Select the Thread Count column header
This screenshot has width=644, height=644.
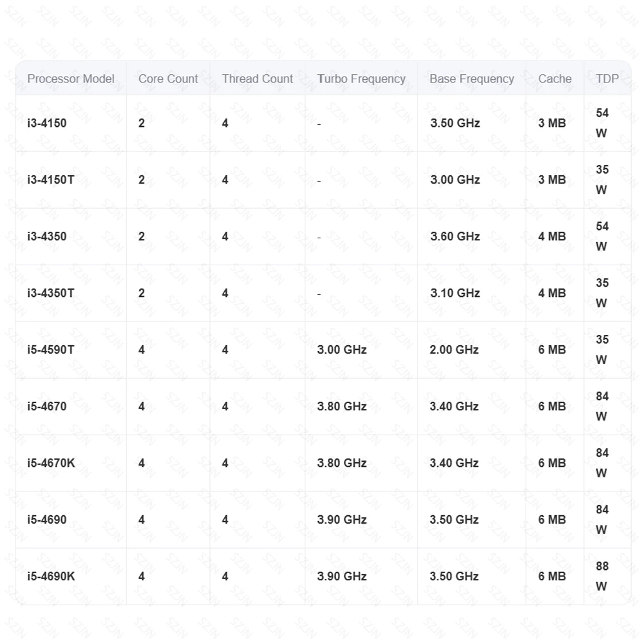[x=257, y=79]
